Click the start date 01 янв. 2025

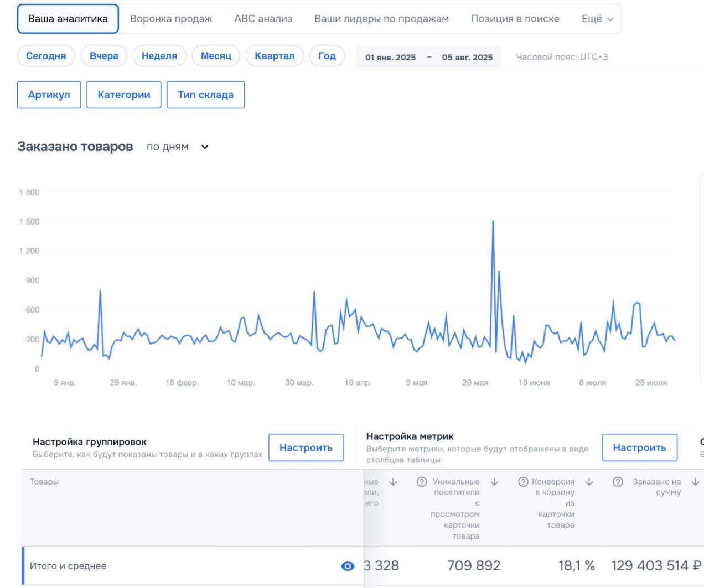pos(390,58)
